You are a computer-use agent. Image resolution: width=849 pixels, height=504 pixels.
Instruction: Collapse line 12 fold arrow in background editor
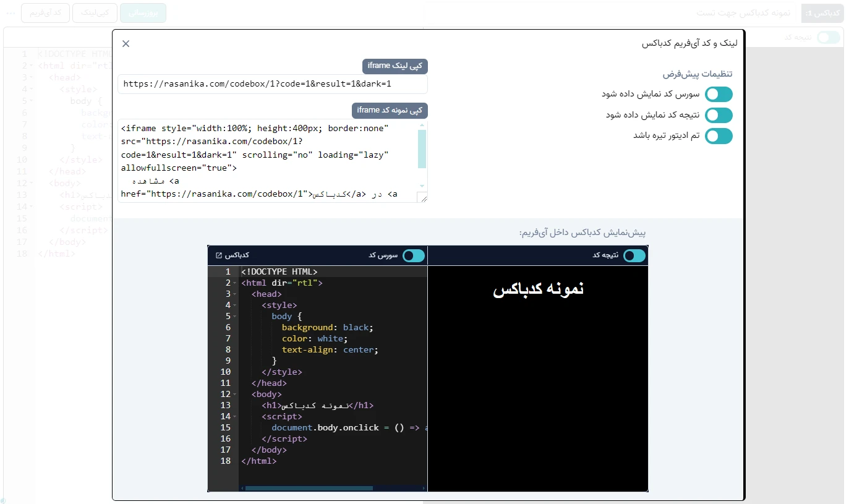pyautogui.click(x=32, y=184)
